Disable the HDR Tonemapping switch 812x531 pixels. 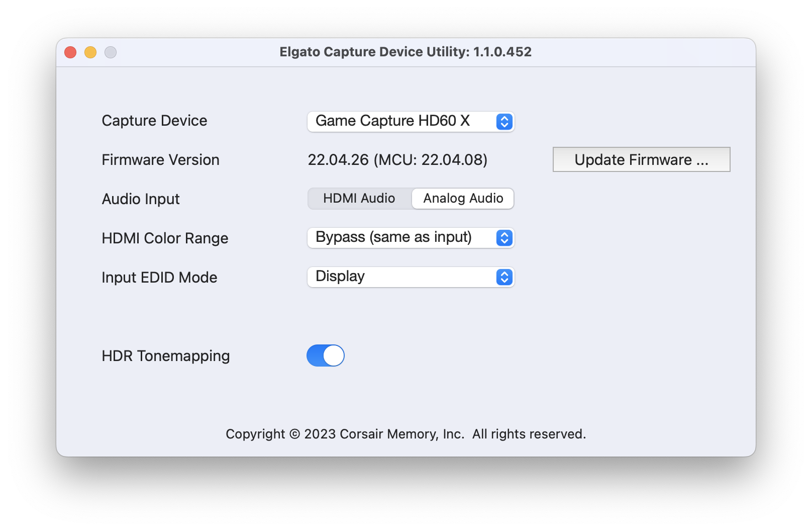326,356
